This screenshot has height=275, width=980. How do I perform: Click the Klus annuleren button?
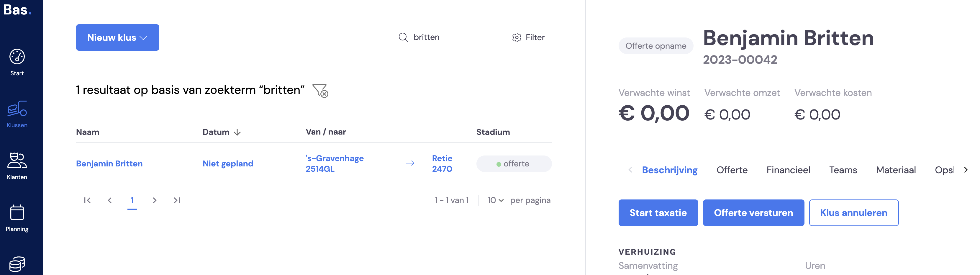[853, 213]
